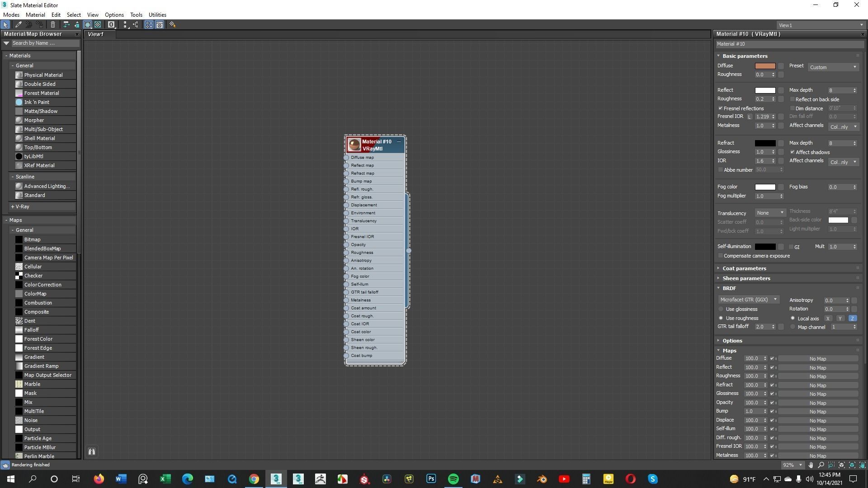The width and height of the screenshot is (868, 488).
Task: Click the trash delete selected icon
Action: 53,25
